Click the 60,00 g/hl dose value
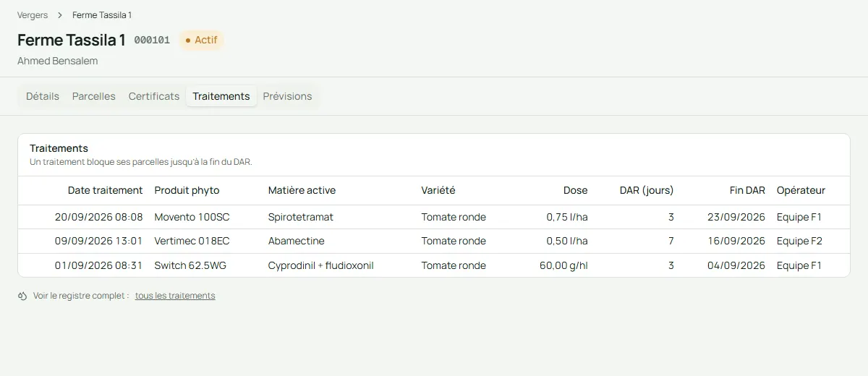This screenshot has height=376, width=868. (x=563, y=265)
